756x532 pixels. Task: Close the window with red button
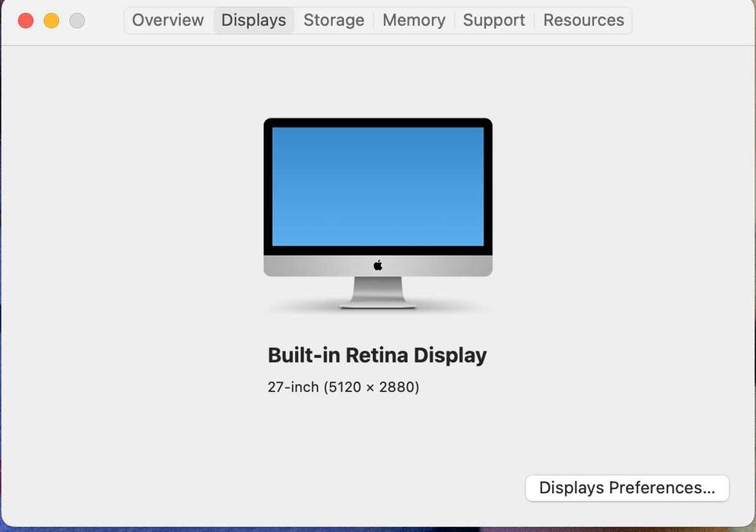[26, 21]
